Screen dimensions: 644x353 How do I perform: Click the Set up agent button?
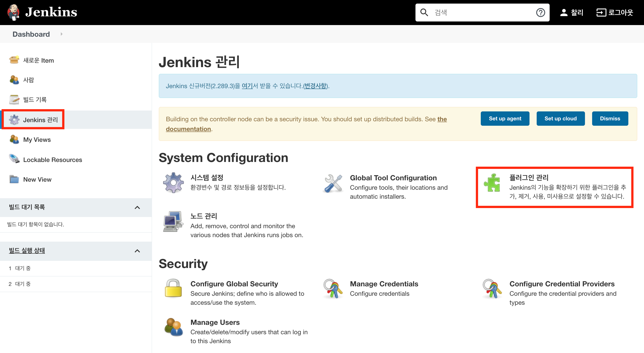[505, 119]
